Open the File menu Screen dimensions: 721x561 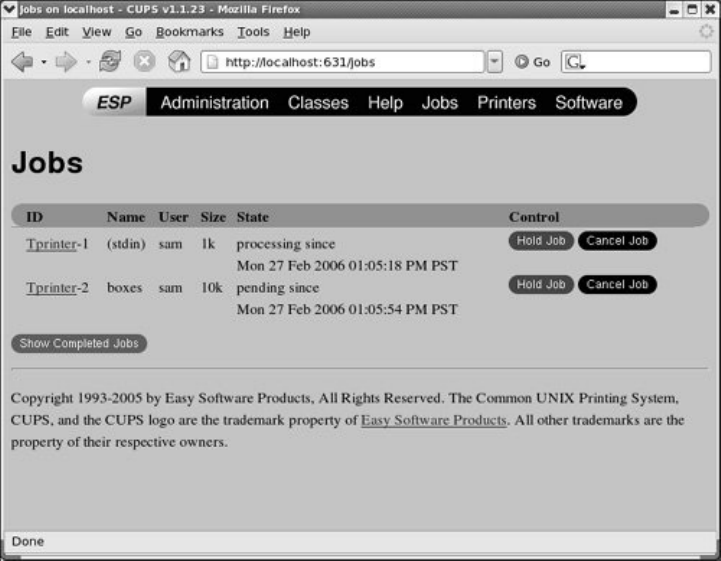click(x=21, y=32)
